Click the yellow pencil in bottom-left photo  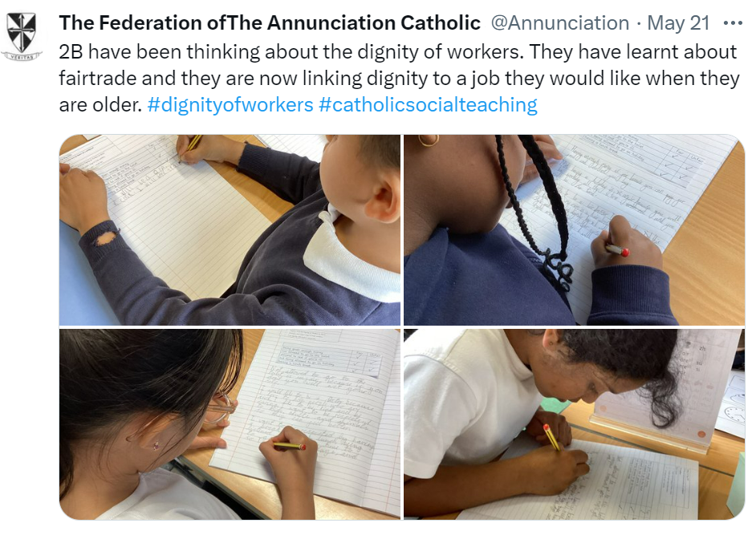coord(289,446)
